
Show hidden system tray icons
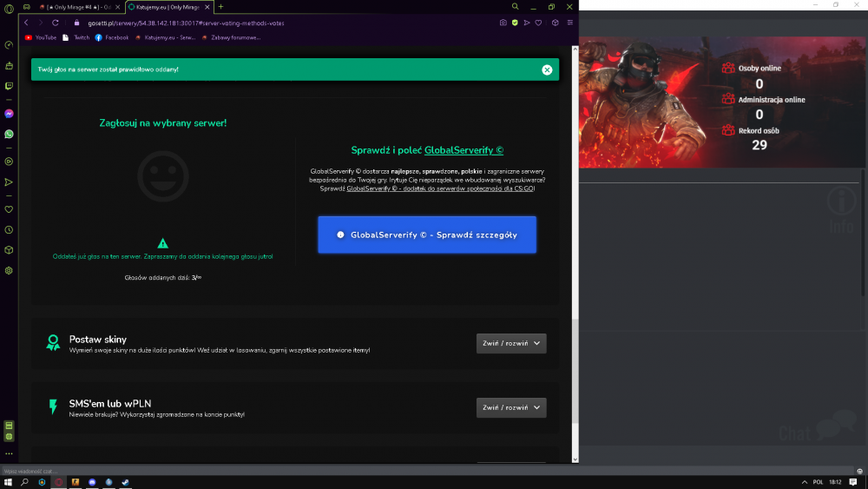(x=805, y=482)
